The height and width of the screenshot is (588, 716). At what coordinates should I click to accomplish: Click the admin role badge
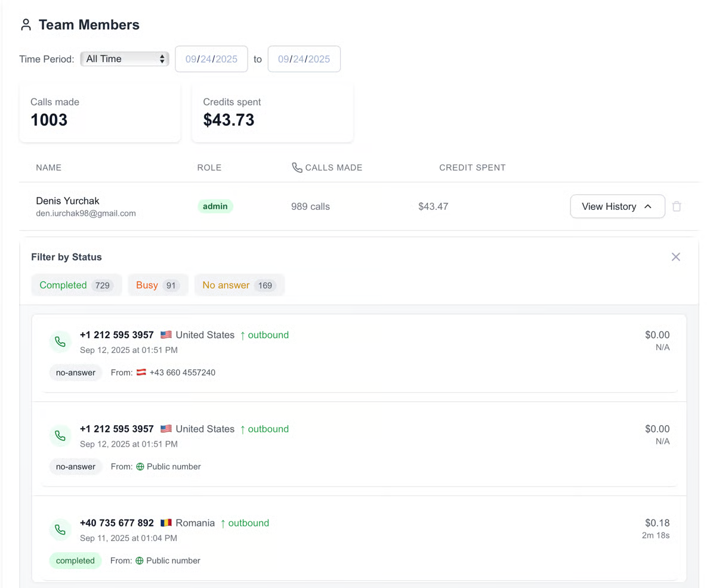pyautogui.click(x=215, y=206)
